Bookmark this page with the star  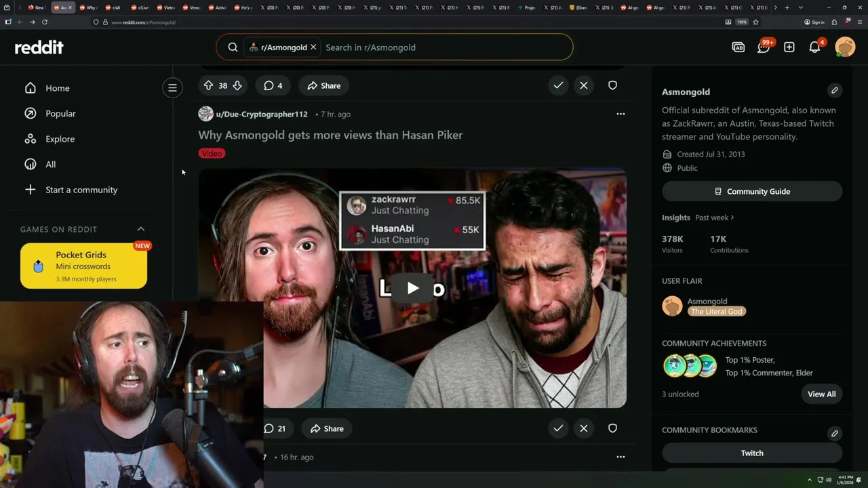tap(755, 22)
